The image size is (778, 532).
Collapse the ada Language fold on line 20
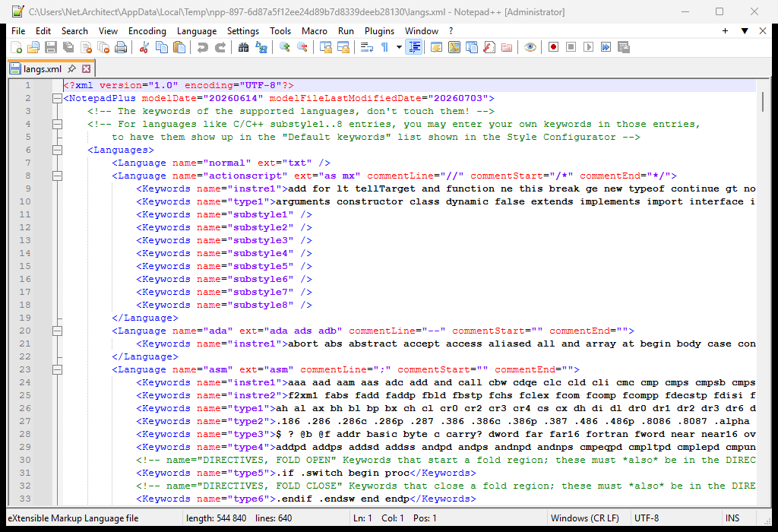[58, 331]
